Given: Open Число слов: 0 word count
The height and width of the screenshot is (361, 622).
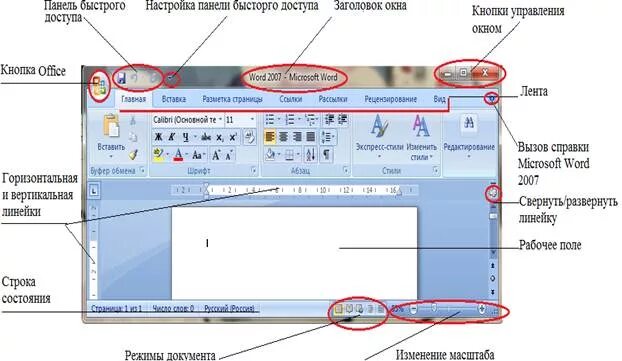Looking at the screenshot, I should [x=173, y=308].
